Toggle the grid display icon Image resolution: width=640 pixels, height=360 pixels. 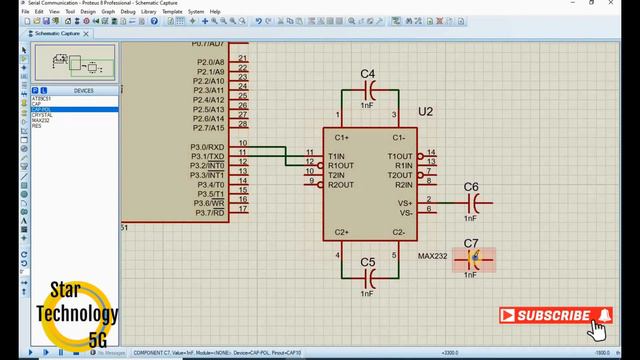pos(180,21)
